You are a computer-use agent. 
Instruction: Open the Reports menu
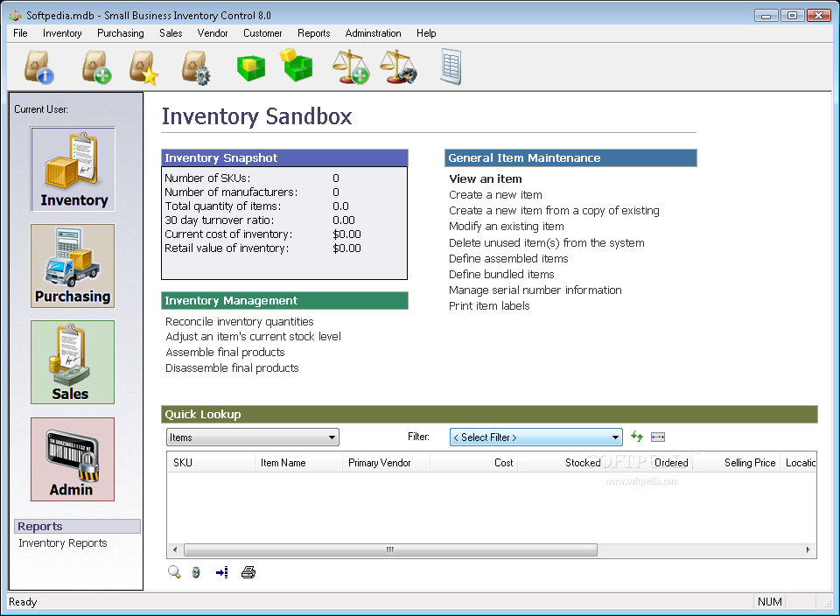click(x=314, y=33)
